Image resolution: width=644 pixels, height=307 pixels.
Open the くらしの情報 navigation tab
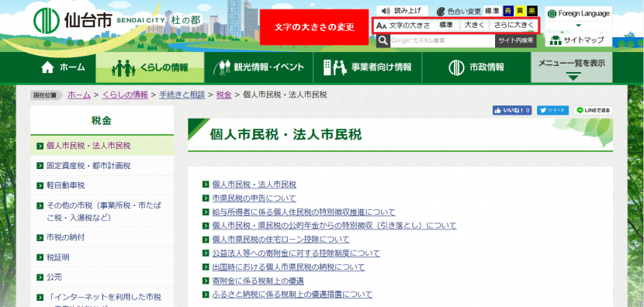coord(150,67)
